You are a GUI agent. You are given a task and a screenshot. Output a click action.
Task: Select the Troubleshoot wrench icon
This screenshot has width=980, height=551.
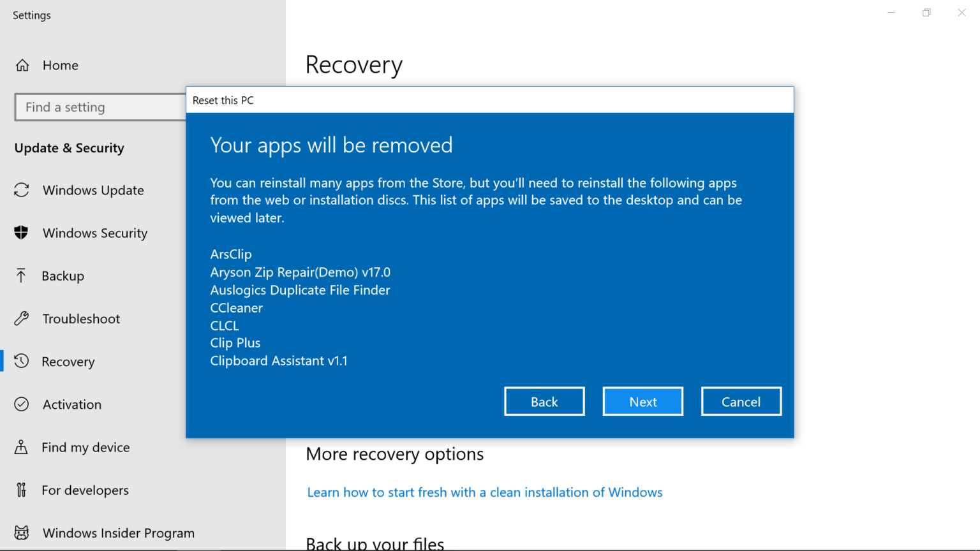21,318
